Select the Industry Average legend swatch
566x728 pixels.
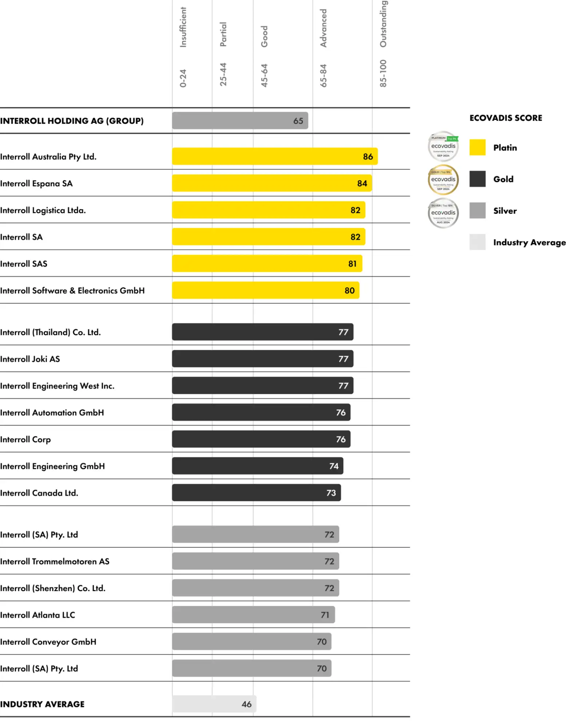click(477, 242)
